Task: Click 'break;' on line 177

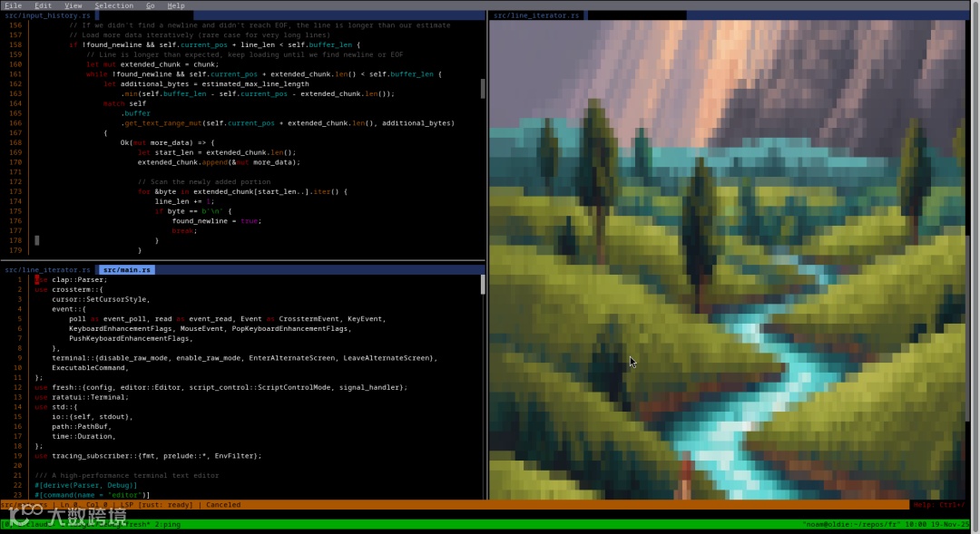Action: [x=184, y=230]
